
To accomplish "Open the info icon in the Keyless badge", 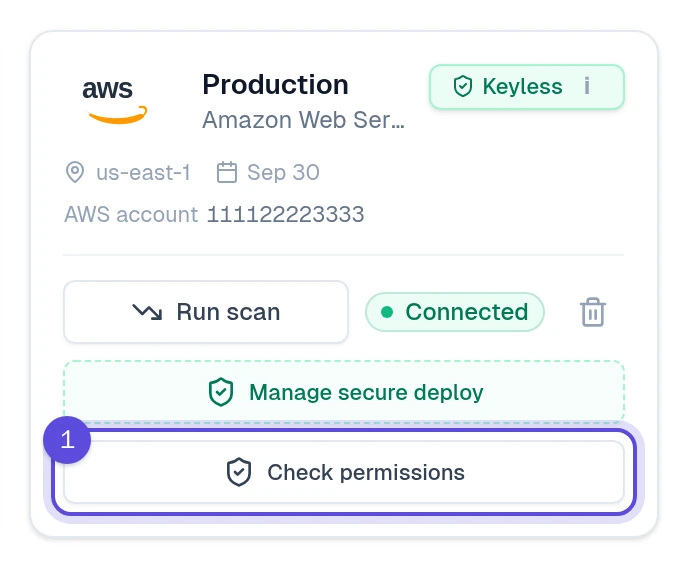I will coord(587,86).
